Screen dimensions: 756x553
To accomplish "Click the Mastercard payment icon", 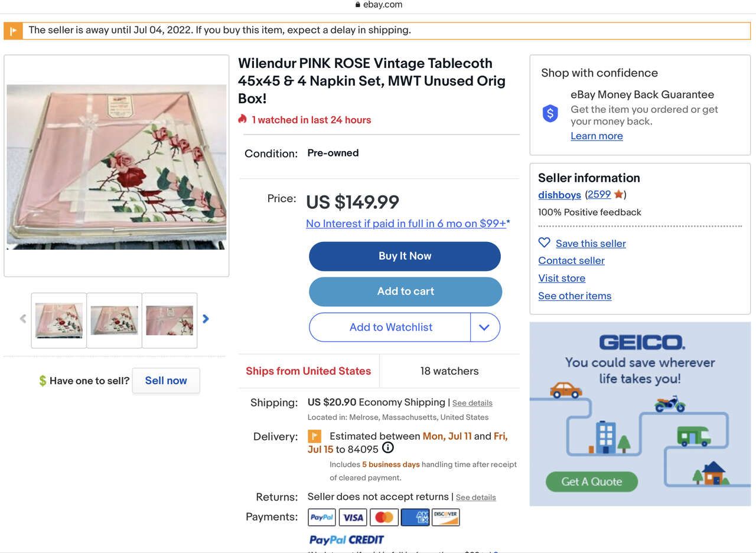I will [384, 517].
